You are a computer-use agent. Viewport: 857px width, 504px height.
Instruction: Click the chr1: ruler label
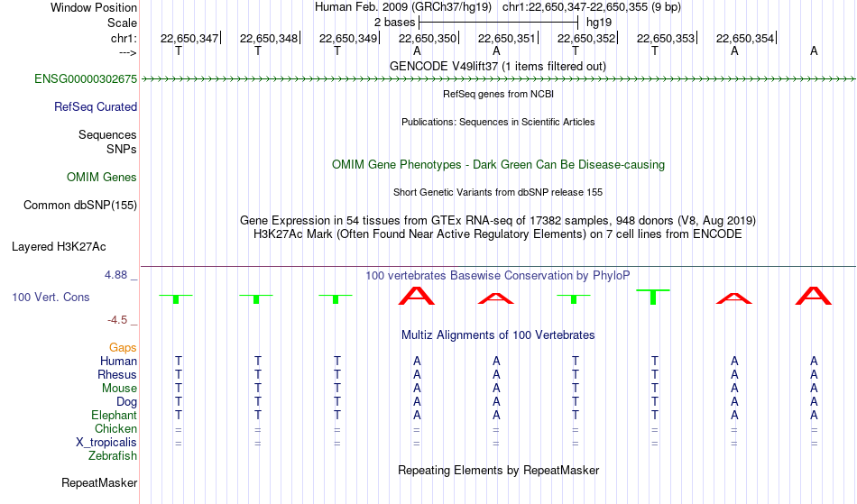124,39
